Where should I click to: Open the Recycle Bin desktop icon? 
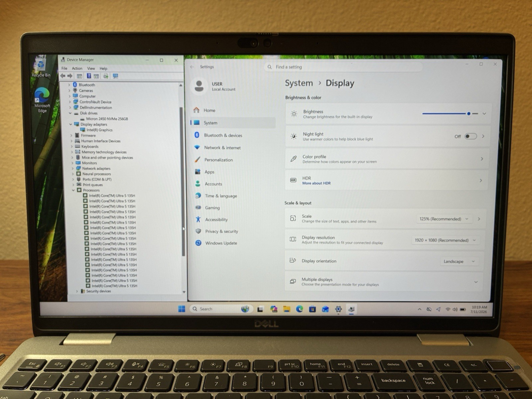41,66
